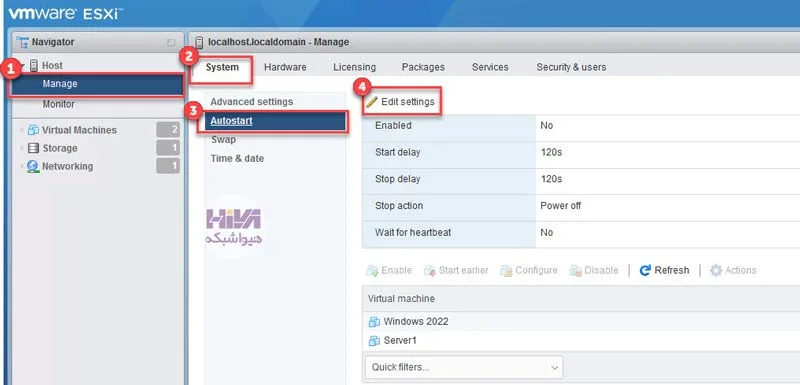Click the Host server icon
The image size is (800, 385).
pos(34,65)
